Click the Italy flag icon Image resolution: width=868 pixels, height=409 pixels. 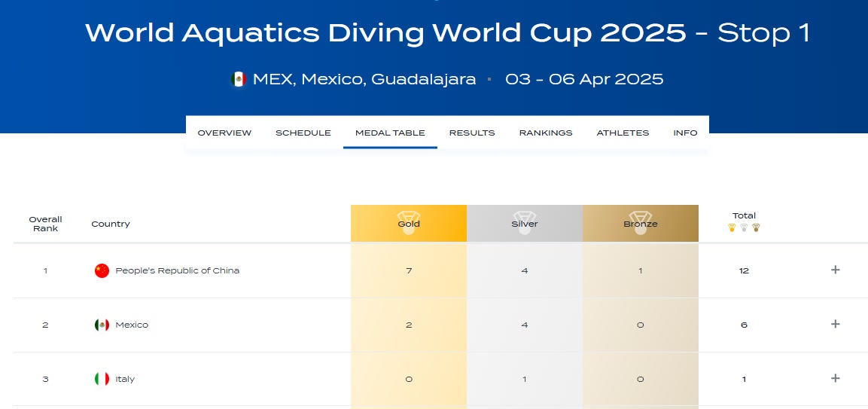point(102,379)
